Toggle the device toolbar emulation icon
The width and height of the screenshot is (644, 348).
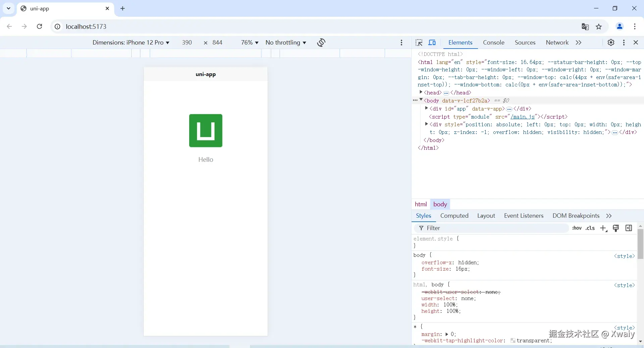432,43
